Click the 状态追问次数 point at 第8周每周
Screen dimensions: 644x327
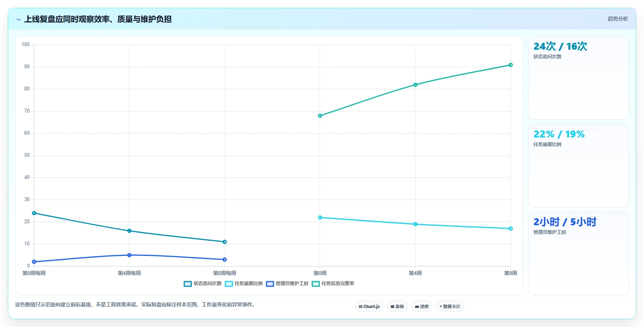point(225,242)
